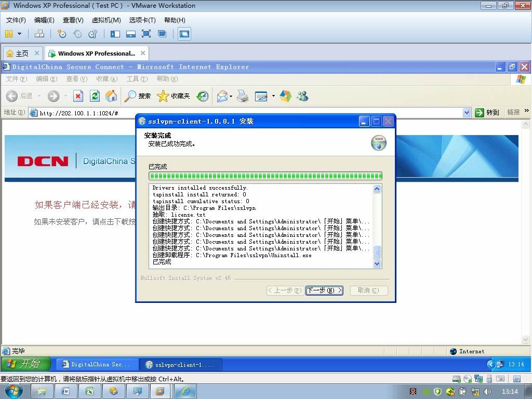Image resolution: width=532 pixels, height=399 pixels.
Task: Click the VMware pause virtual machine icon
Action: pyautogui.click(x=9, y=34)
